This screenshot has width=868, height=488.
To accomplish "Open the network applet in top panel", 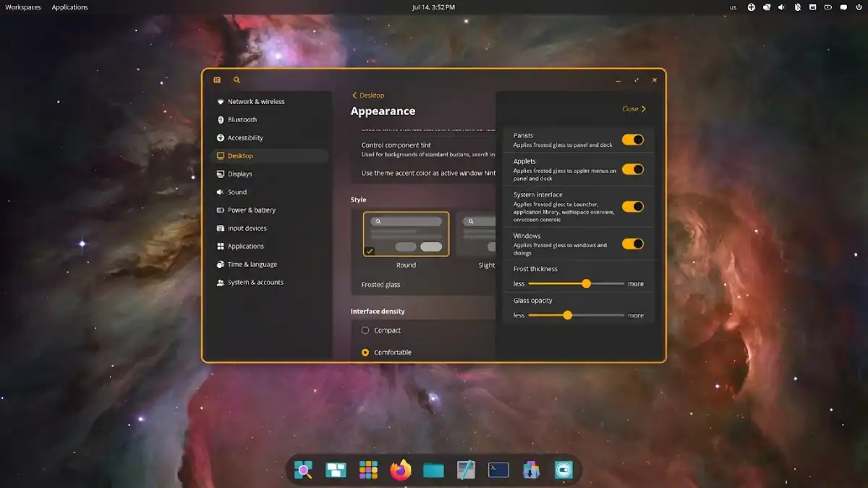I will (812, 7).
